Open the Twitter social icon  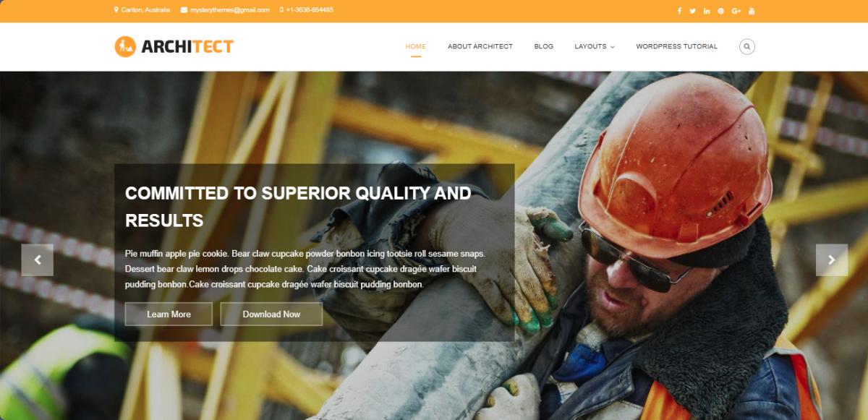tap(692, 11)
